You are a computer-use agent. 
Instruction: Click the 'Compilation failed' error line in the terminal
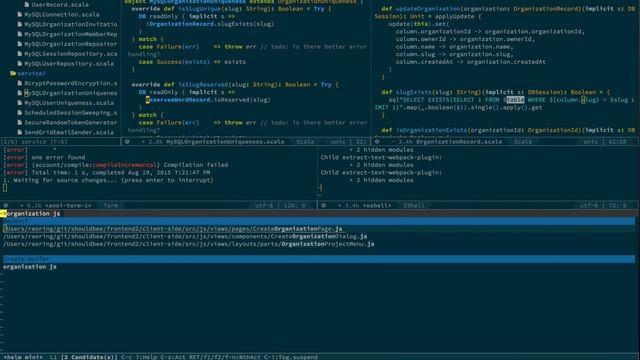point(116,165)
